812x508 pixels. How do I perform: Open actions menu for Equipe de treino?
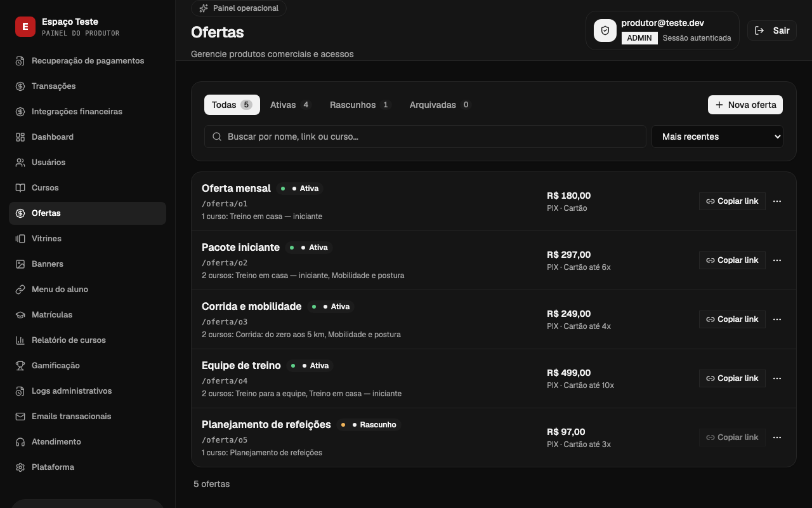(x=777, y=378)
